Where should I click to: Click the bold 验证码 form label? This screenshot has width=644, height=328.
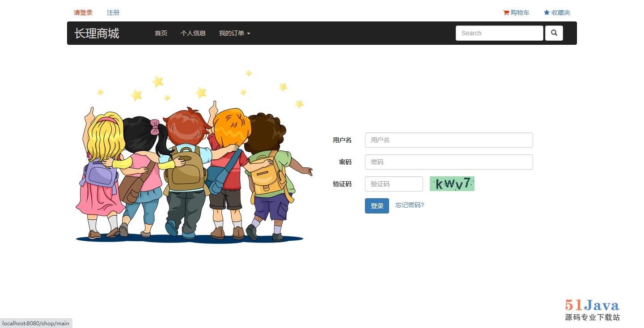click(x=342, y=184)
